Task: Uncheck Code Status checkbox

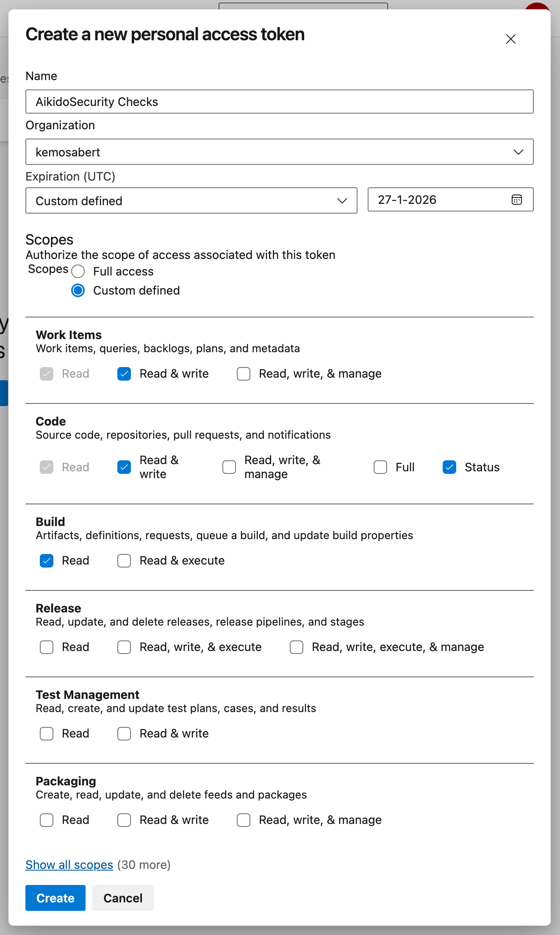Action: tap(449, 467)
